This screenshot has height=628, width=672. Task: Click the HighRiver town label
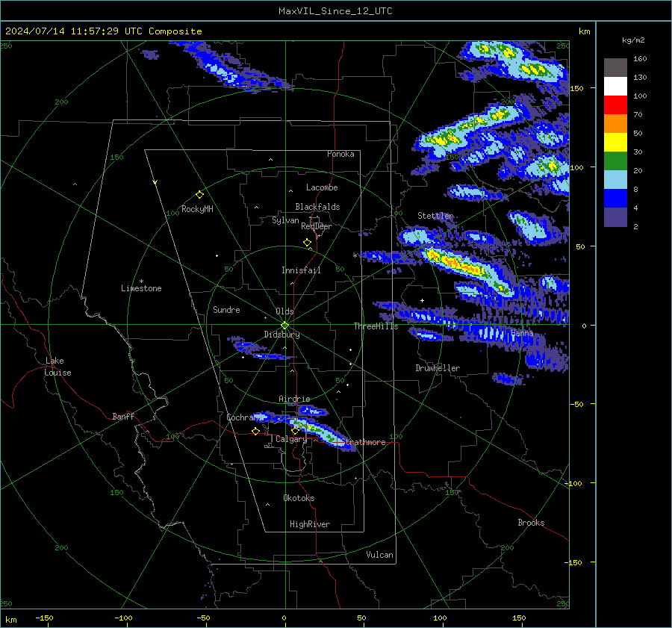pyautogui.click(x=310, y=524)
